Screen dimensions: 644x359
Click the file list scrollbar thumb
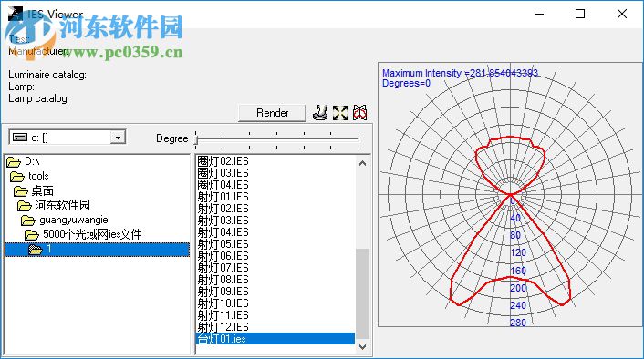point(362,293)
